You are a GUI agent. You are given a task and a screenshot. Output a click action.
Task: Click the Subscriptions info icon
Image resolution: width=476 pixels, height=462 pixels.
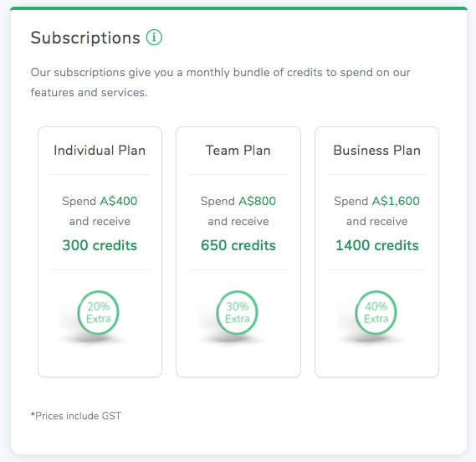(x=154, y=38)
